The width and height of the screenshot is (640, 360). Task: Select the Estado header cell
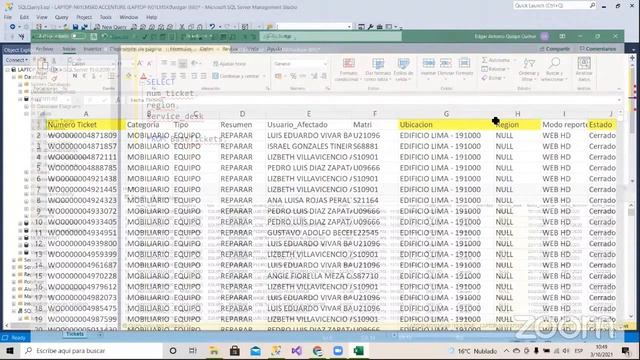pyautogui.click(x=602, y=124)
